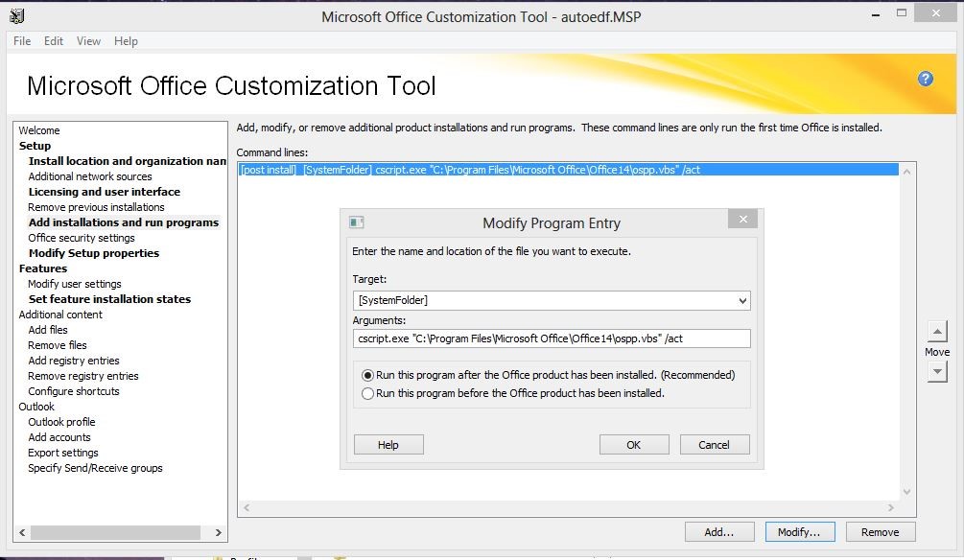Click the Modify Program Entry dialog icon

(x=356, y=222)
